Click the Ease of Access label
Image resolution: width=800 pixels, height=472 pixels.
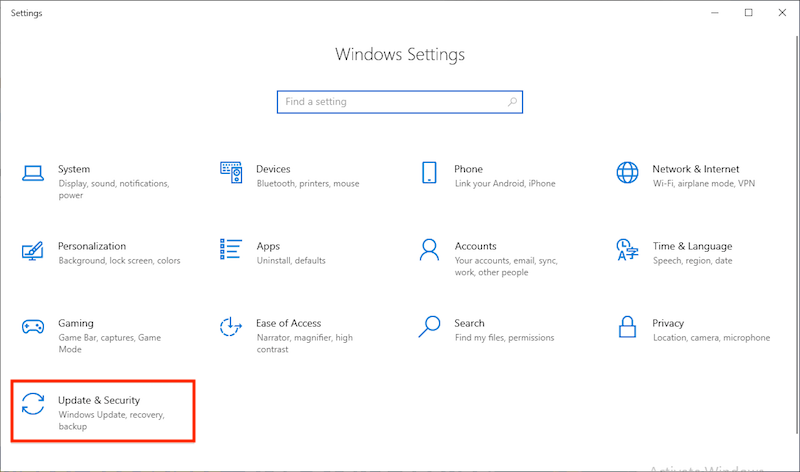click(x=288, y=323)
